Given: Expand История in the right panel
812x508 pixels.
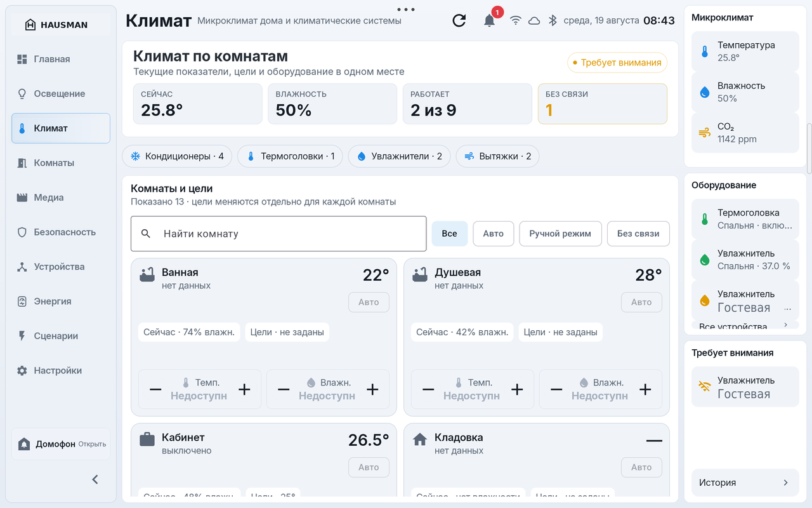Looking at the screenshot, I should click(x=745, y=483).
